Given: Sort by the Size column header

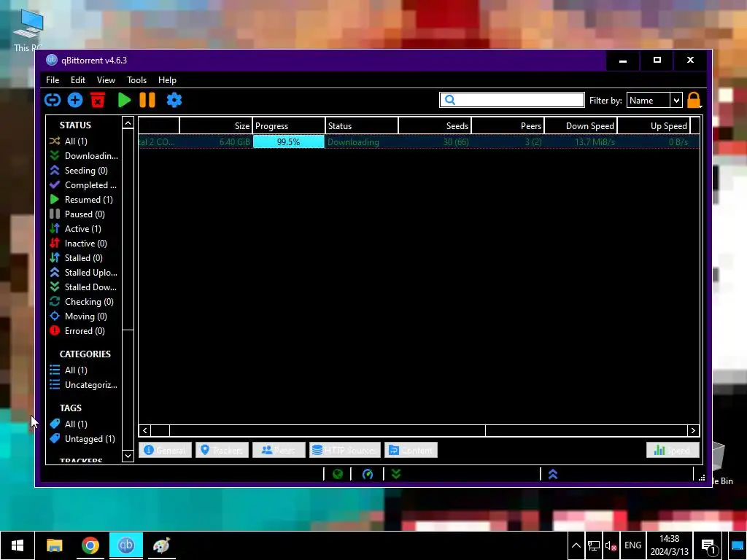Looking at the screenshot, I should coord(216,126).
